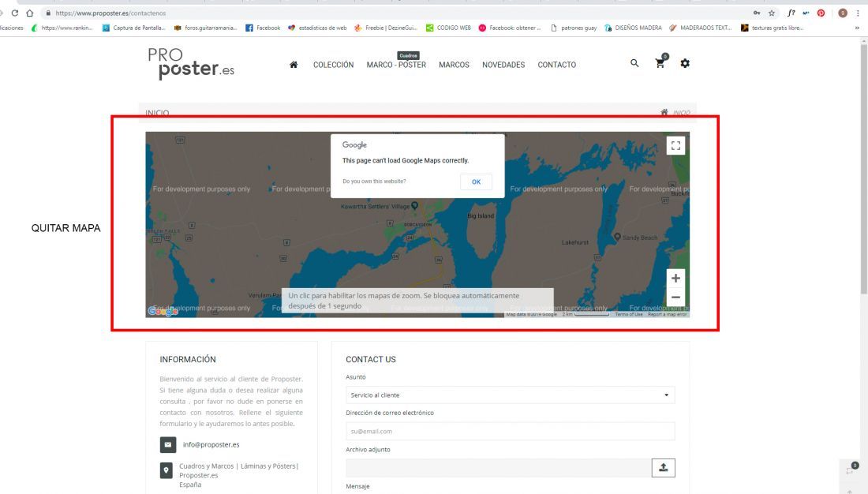Screen dimensions: 868x494
Task: Click the f? extension icon
Action: pyautogui.click(x=791, y=13)
